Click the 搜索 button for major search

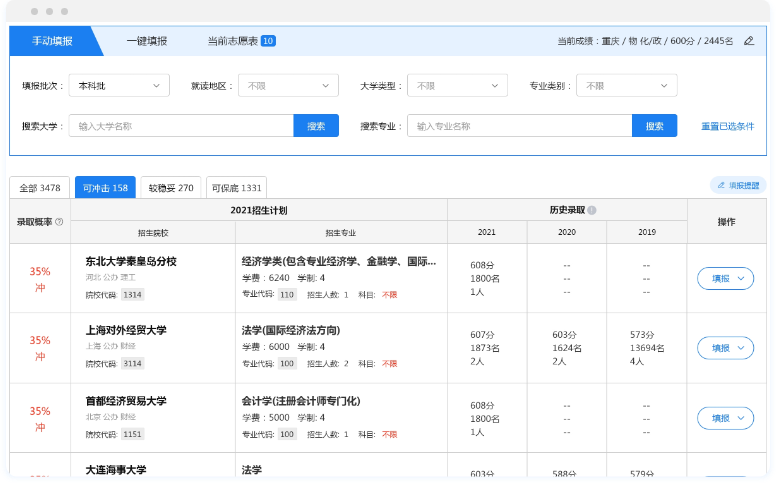point(654,126)
